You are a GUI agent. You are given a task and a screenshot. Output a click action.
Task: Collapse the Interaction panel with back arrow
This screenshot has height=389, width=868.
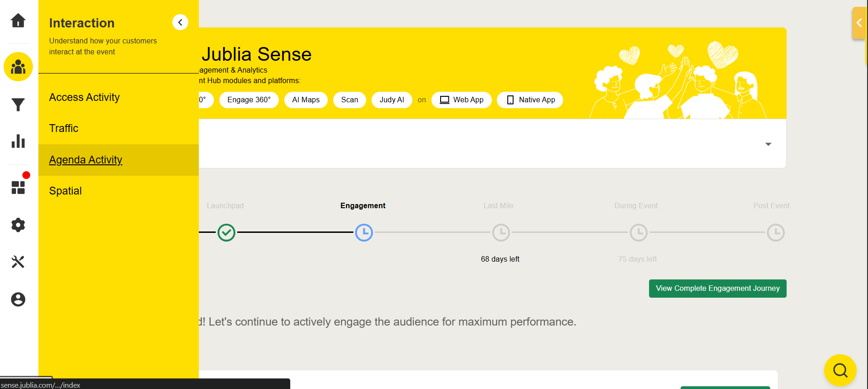coord(180,22)
